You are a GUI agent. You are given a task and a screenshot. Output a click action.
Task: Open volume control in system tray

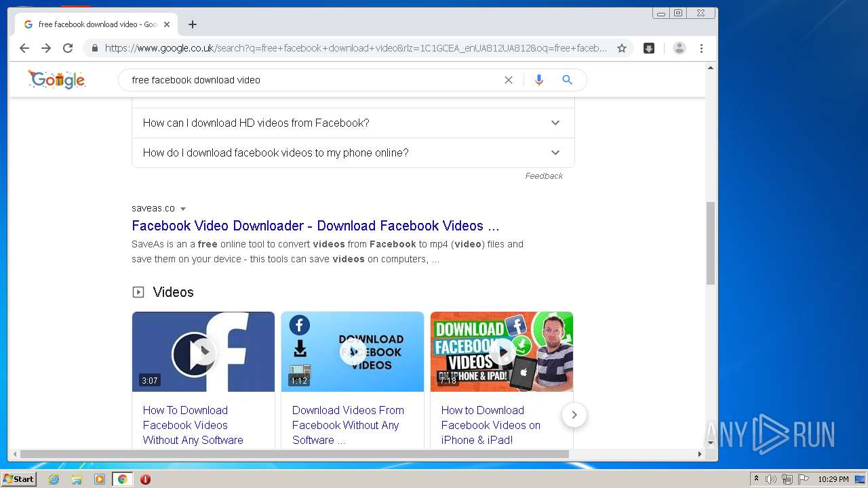[771, 479]
